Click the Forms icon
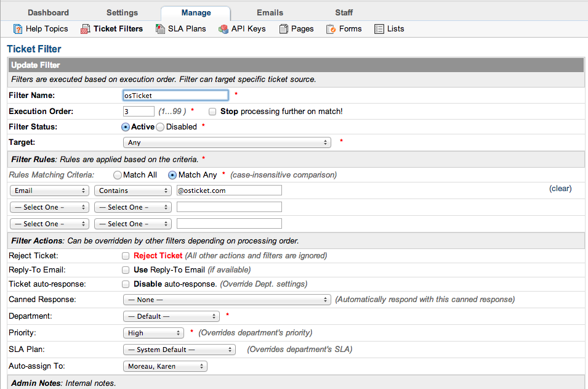This screenshot has width=588, height=389. tap(331, 29)
